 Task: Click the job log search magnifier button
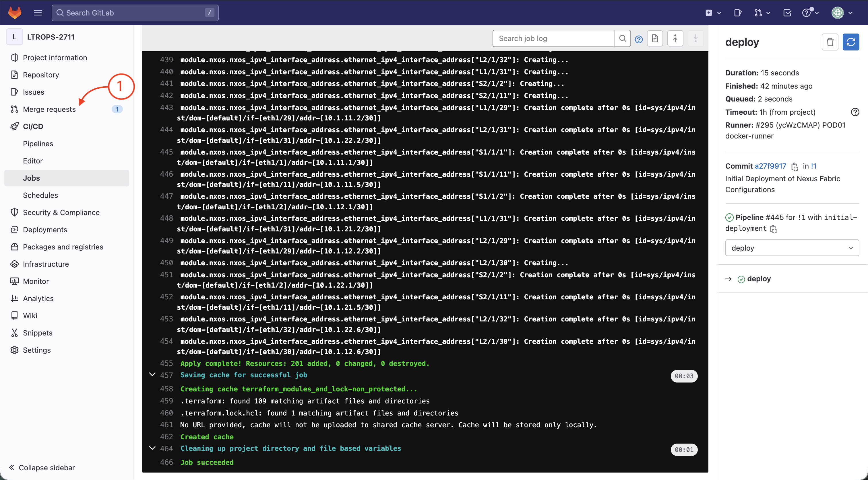coord(622,39)
